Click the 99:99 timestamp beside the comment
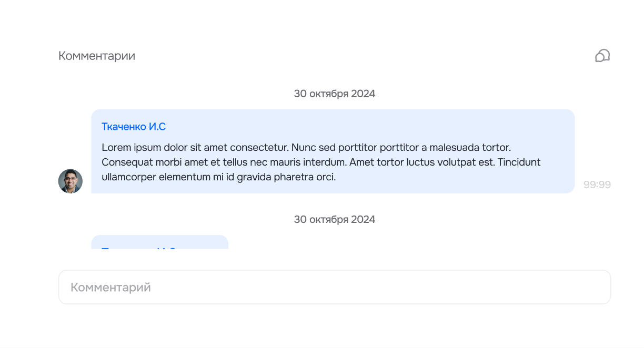Image resolution: width=644 pixels, height=348 pixels. 597,185
